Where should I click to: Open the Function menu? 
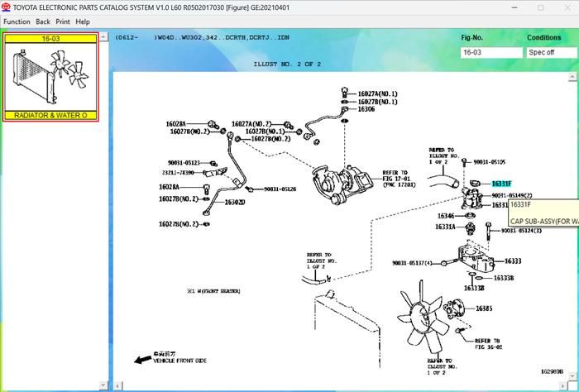tap(17, 22)
